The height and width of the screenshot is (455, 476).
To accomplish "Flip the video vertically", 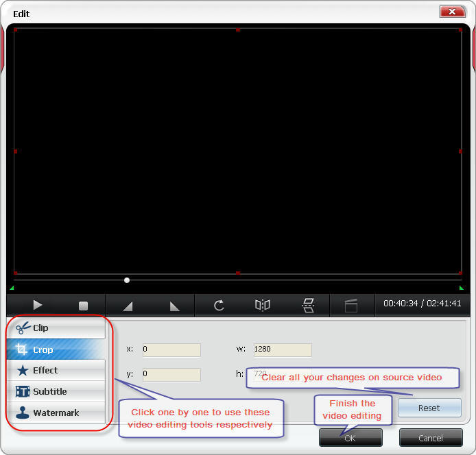I will (x=308, y=305).
